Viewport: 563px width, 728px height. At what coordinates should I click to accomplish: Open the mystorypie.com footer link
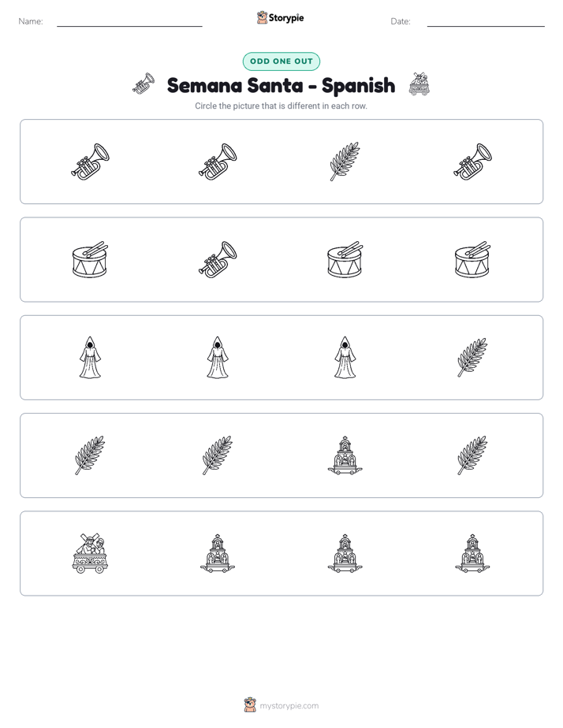[x=281, y=705]
